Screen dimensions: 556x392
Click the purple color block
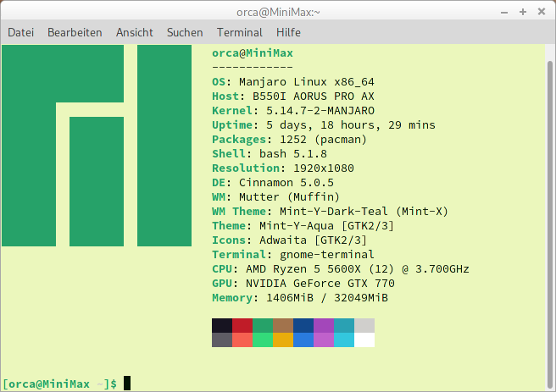click(x=324, y=325)
